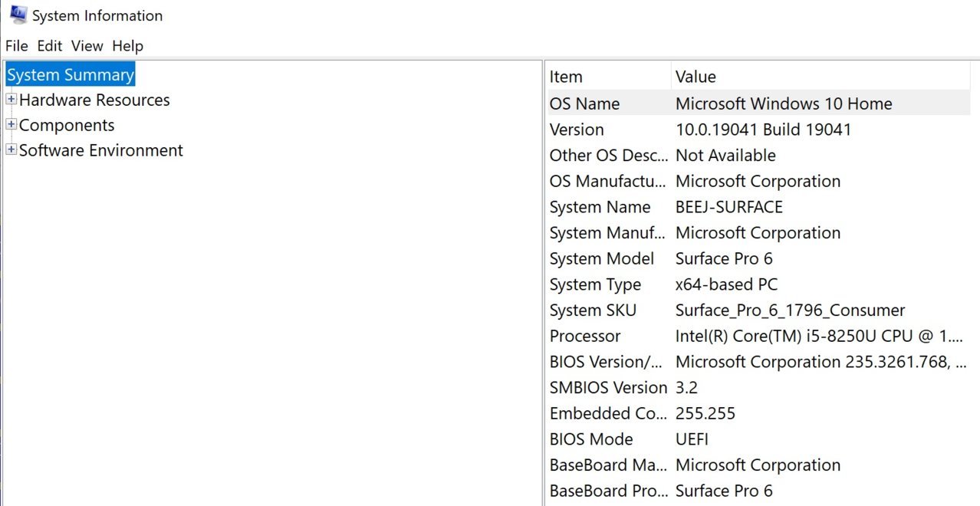Click the value Surface_Pro_6_1796_Consumer
This screenshot has width=980, height=506.
(x=790, y=310)
